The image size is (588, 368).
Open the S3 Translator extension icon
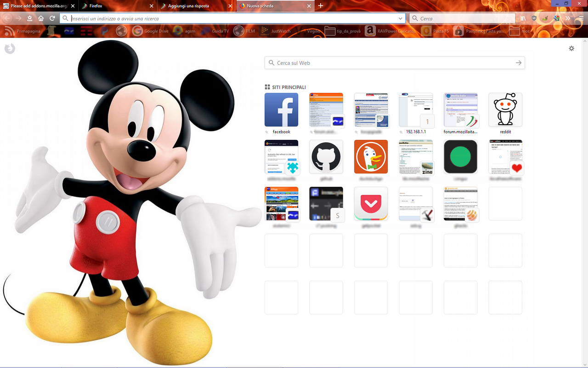556,18
